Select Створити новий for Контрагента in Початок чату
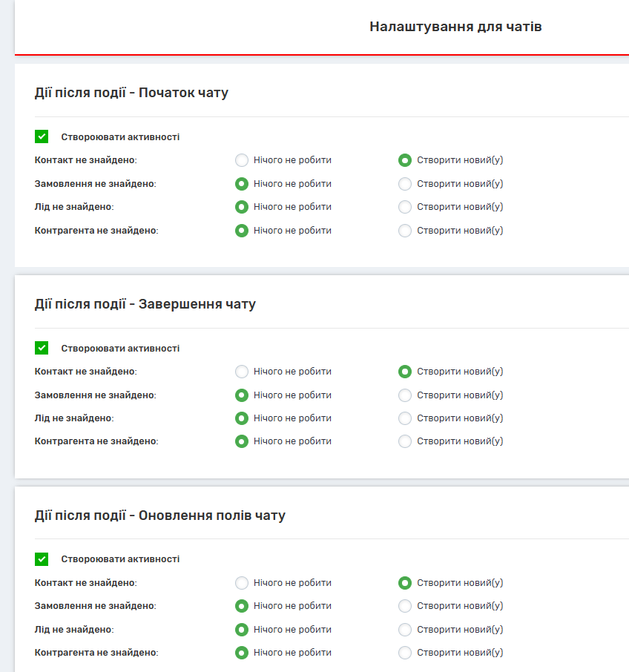This screenshot has height=672, width=629. 405,231
